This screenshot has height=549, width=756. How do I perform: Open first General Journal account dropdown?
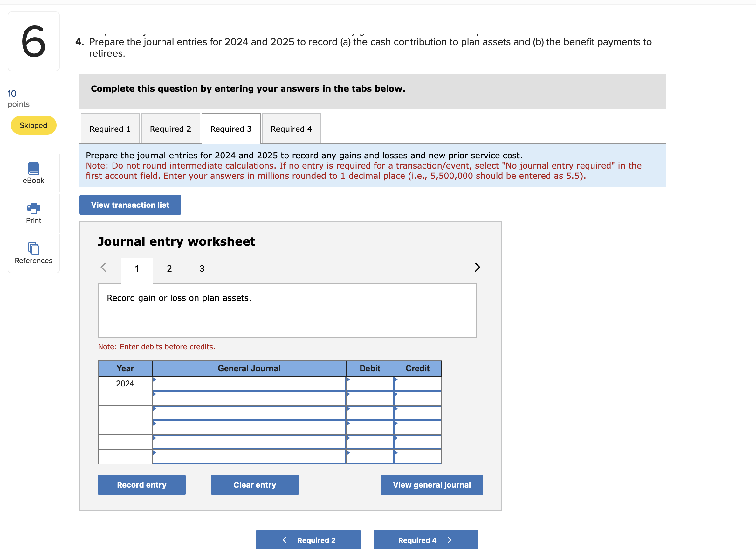click(249, 384)
